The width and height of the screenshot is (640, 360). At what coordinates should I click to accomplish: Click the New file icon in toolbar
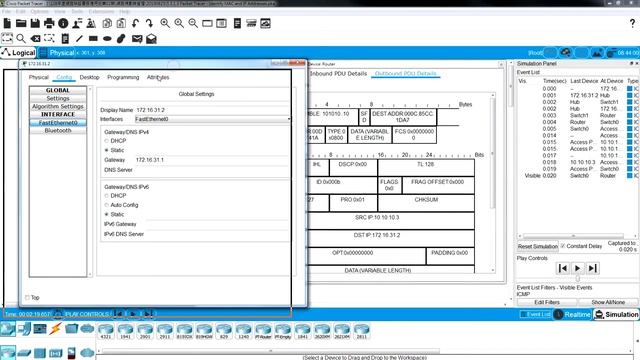coord(7,23)
